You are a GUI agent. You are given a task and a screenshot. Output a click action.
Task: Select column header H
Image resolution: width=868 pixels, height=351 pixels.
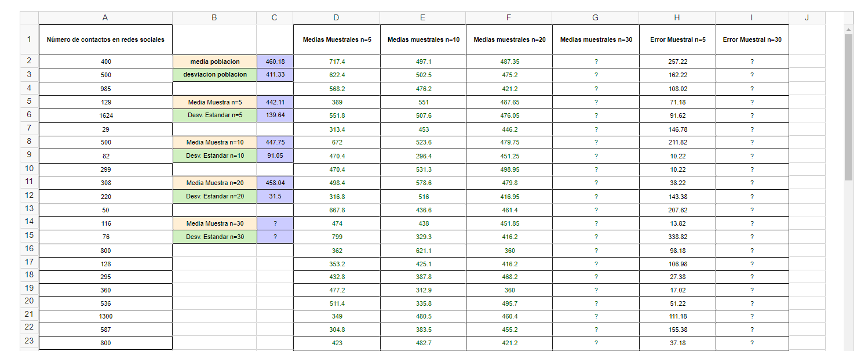coord(677,18)
